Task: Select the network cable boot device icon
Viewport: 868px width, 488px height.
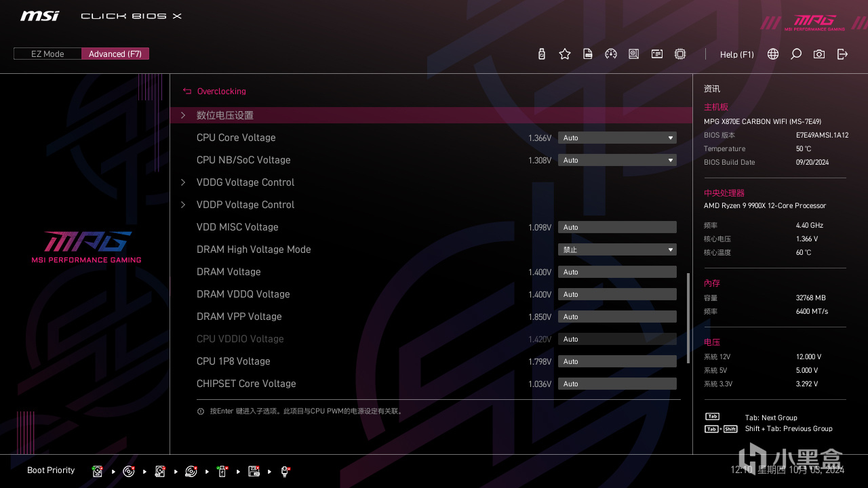Action: (285, 471)
